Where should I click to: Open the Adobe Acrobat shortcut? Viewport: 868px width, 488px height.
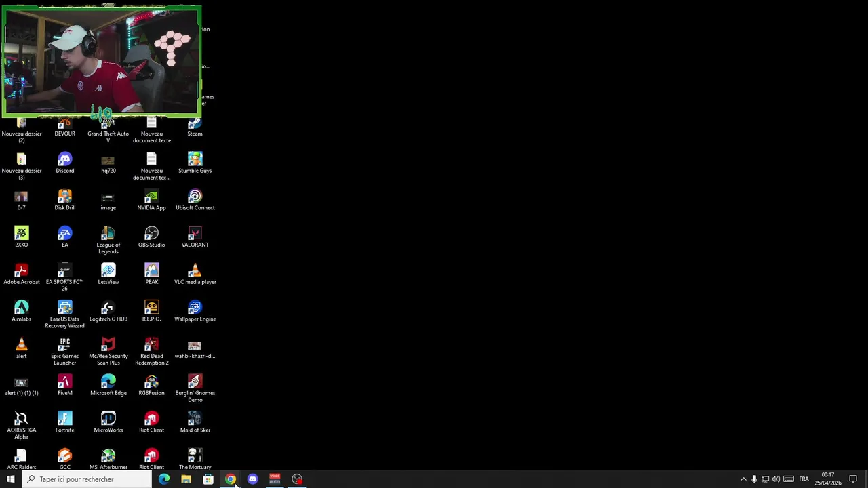tap(22, 274)
